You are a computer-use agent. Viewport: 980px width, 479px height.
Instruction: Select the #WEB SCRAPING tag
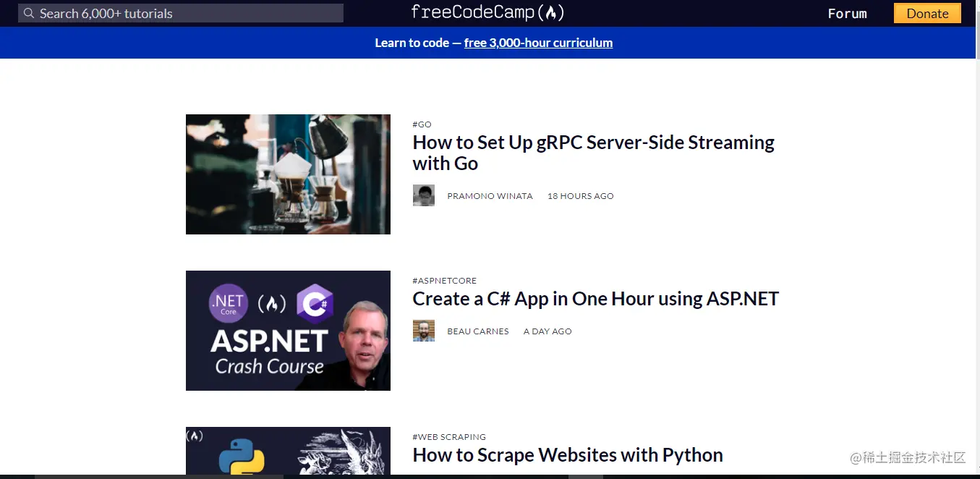tap(449, 437)
